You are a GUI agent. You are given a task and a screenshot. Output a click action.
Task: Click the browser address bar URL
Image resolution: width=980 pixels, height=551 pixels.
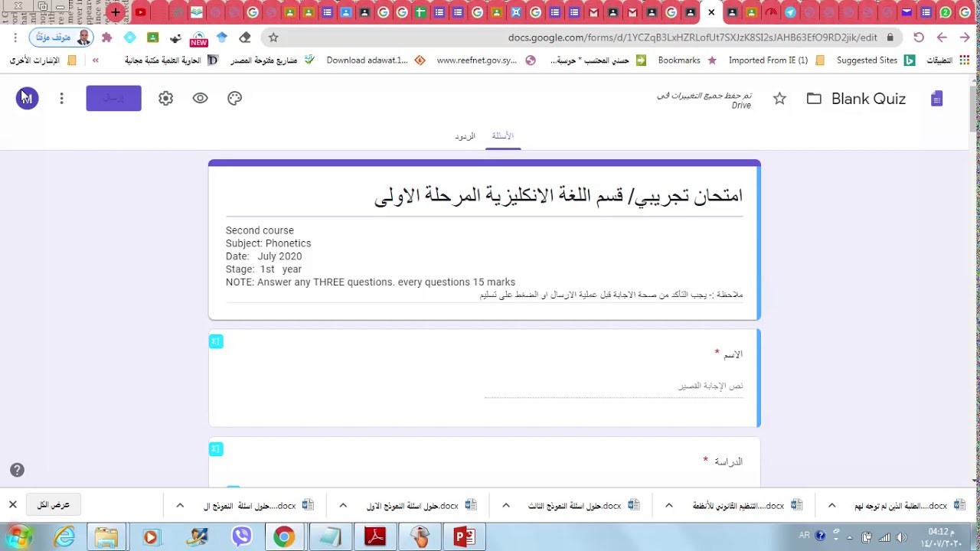692,37
